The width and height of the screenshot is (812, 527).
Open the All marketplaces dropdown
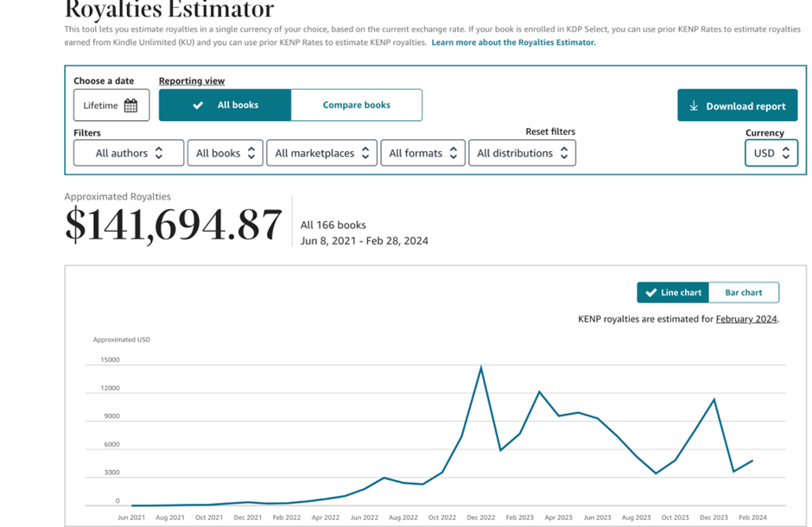[321, 153]
